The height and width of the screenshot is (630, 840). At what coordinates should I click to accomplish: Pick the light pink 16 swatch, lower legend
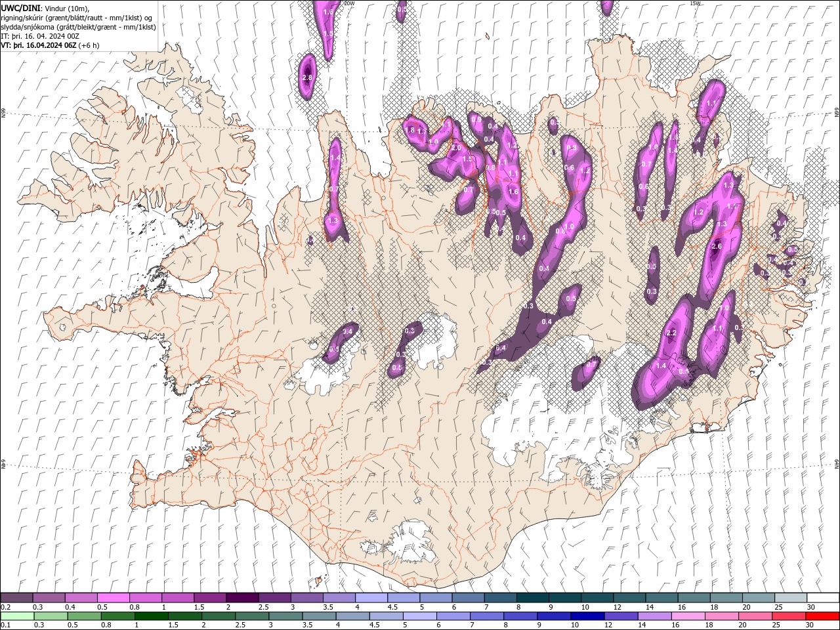click(x=688, y=616)
